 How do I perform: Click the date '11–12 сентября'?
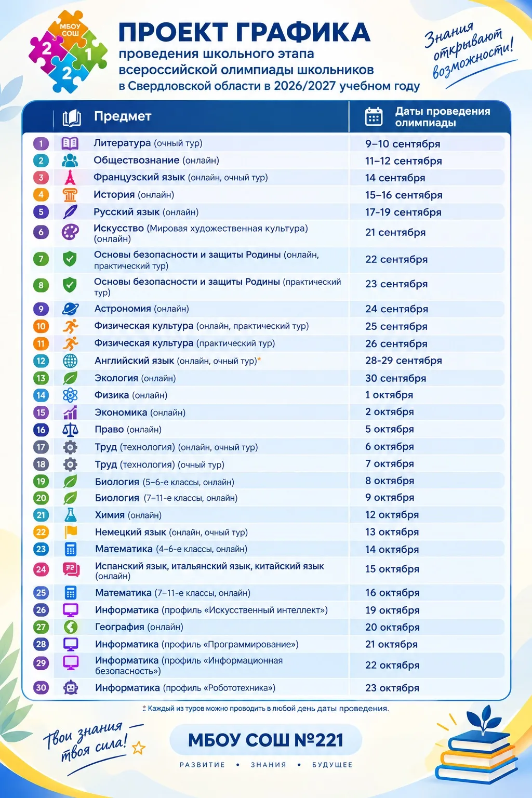[404, 161]
